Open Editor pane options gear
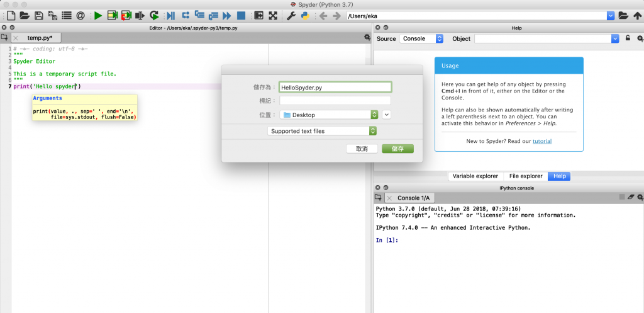 coord(367,37)
